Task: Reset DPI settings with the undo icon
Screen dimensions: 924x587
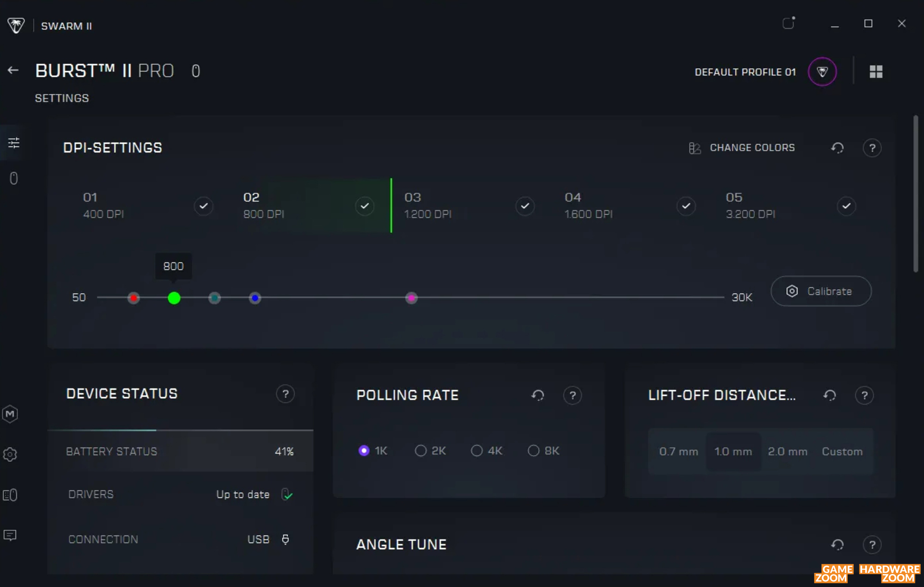Action: click(x=837, y=148)
